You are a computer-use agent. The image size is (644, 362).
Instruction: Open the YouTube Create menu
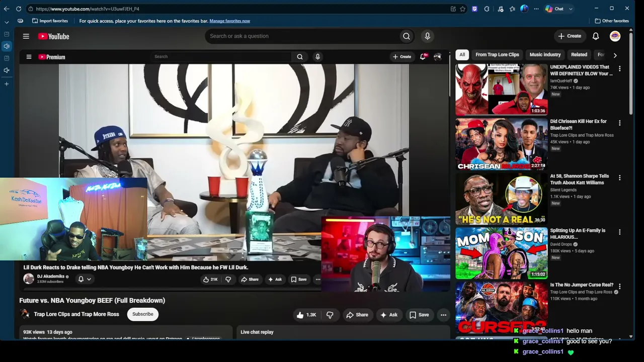tap(570, 36)
